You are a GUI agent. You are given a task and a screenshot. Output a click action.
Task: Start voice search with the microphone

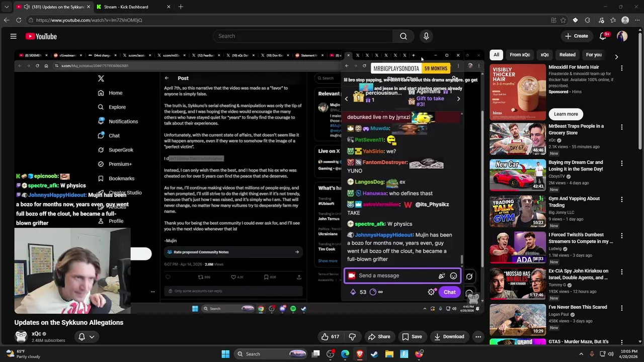point(426,36)
